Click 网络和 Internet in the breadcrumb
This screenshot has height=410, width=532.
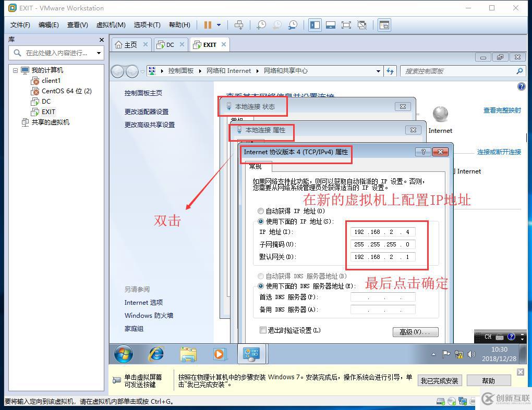pyautogui.click(x=228, y=71)
